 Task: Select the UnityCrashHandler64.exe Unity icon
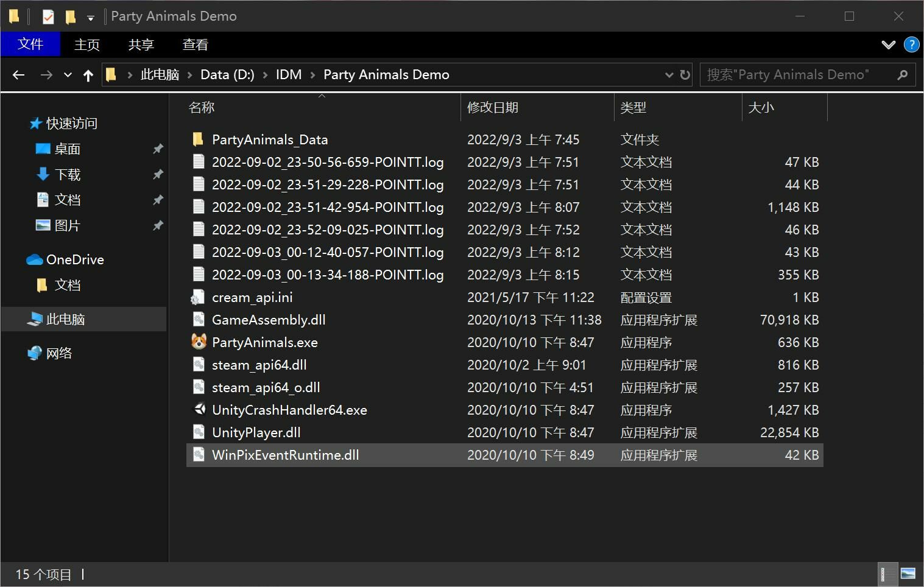click(x=199, y=410)
